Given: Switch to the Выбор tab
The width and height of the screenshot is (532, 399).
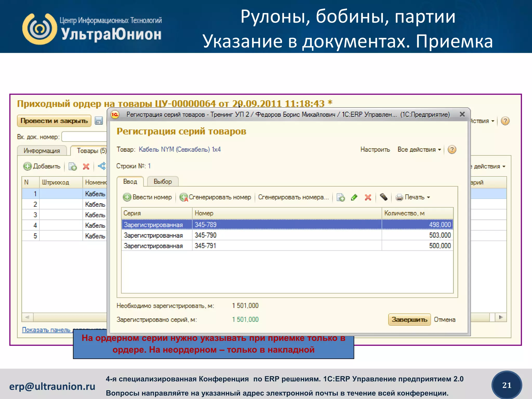Looking at the screenshot, I should (x=163, y=182).
